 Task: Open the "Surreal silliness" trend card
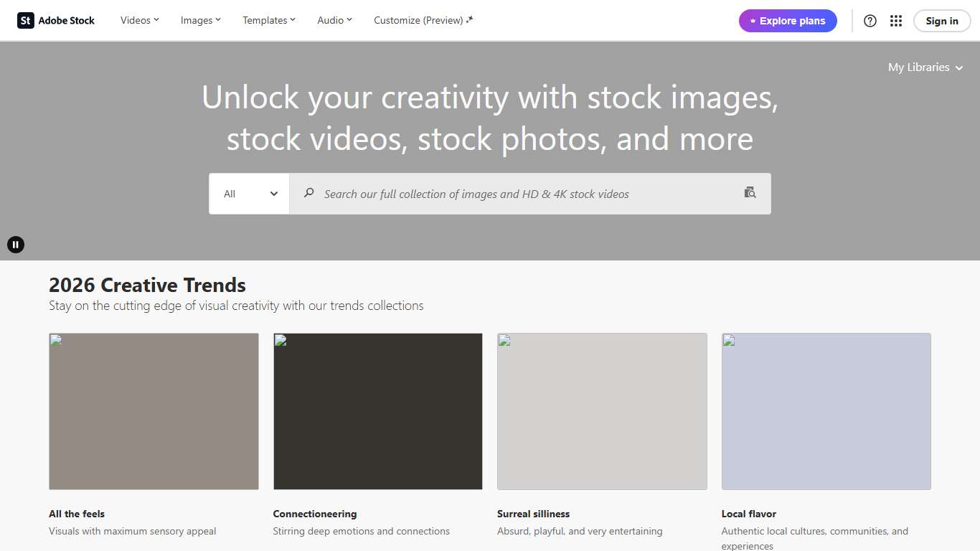click(602, 411)
